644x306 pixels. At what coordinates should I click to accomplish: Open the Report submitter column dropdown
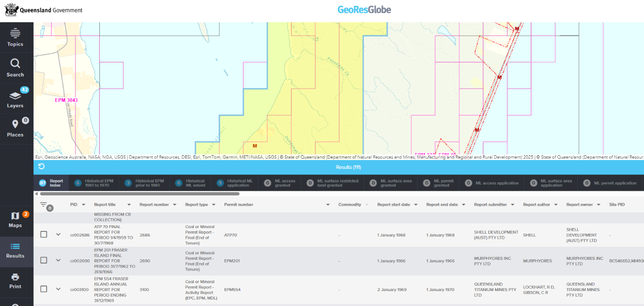[512, 205]
